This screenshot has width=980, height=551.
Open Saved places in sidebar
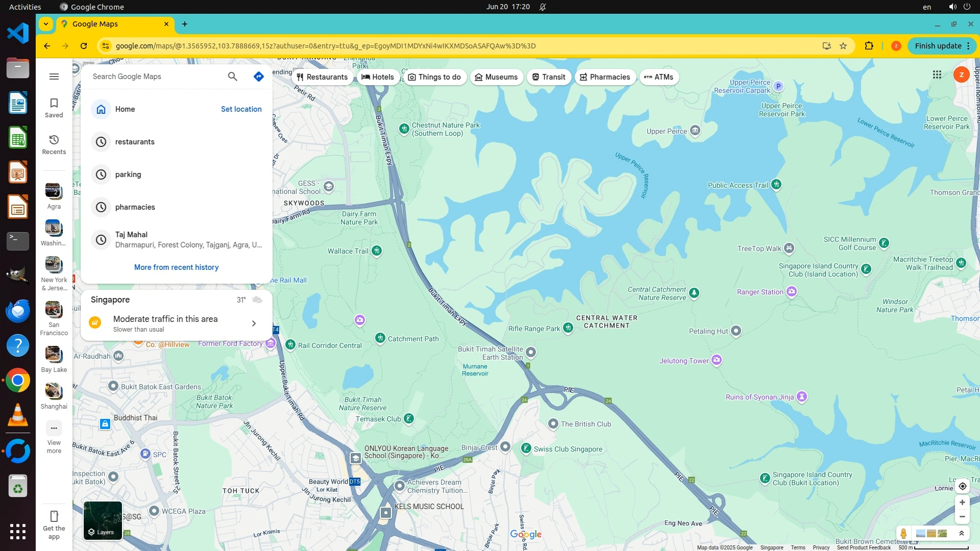pyautogui.click(x=54, y=108)
